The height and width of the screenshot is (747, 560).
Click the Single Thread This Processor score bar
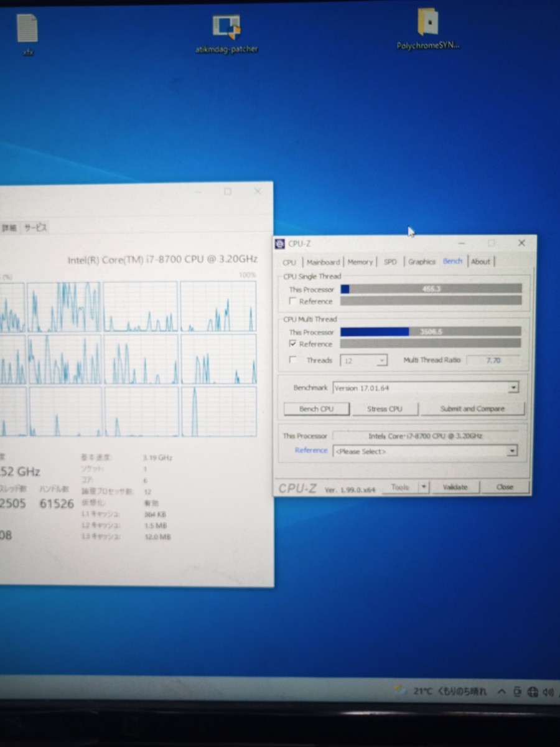(x=431, y=289)
